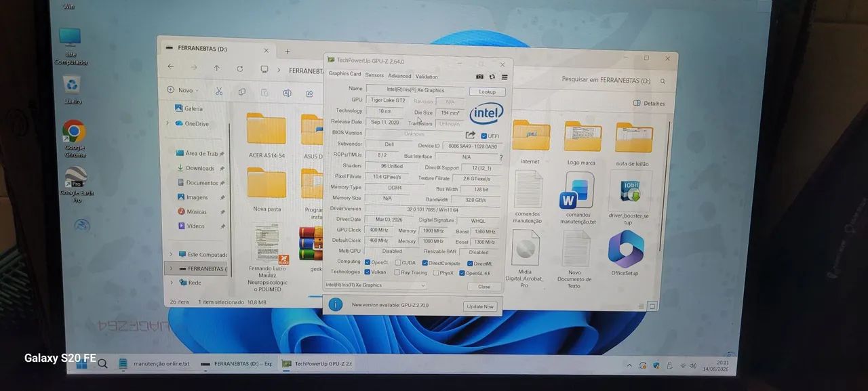Open the Nova pasta folder
Image resolution: width=868 pixels, height=391 pixels.
[267, 190]
